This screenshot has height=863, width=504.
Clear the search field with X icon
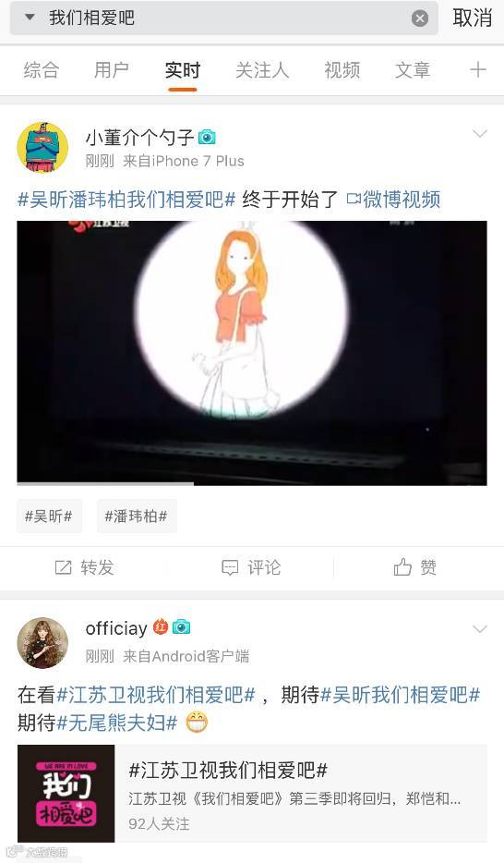(x=420, y=18)
